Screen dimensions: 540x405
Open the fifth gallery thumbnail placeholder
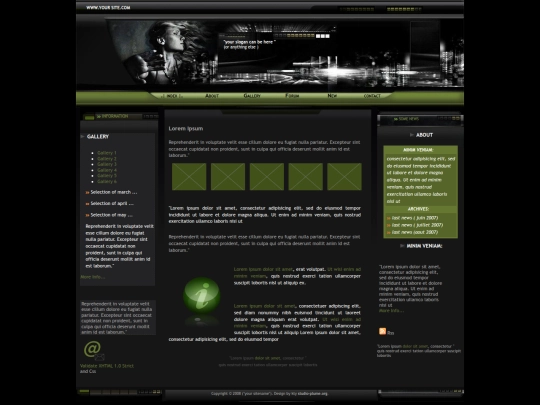pyautogui.click(x=344, y=177)
